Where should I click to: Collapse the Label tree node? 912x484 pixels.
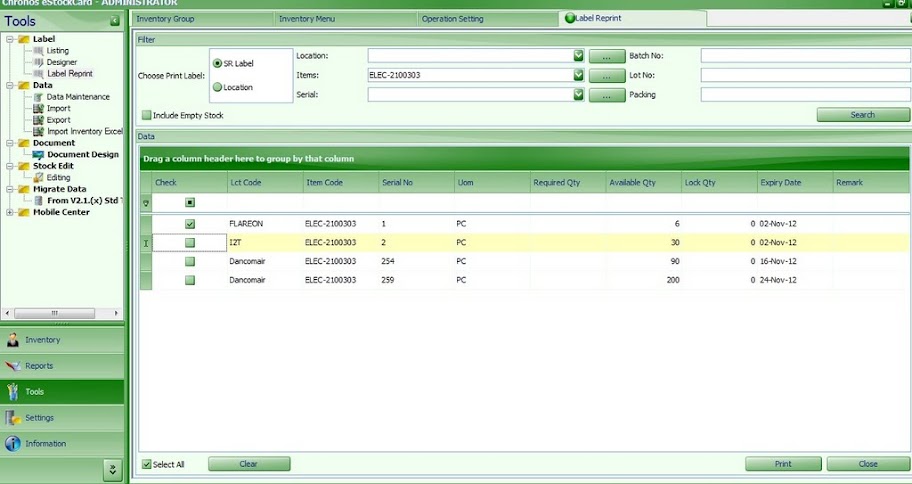click(10, 39)
